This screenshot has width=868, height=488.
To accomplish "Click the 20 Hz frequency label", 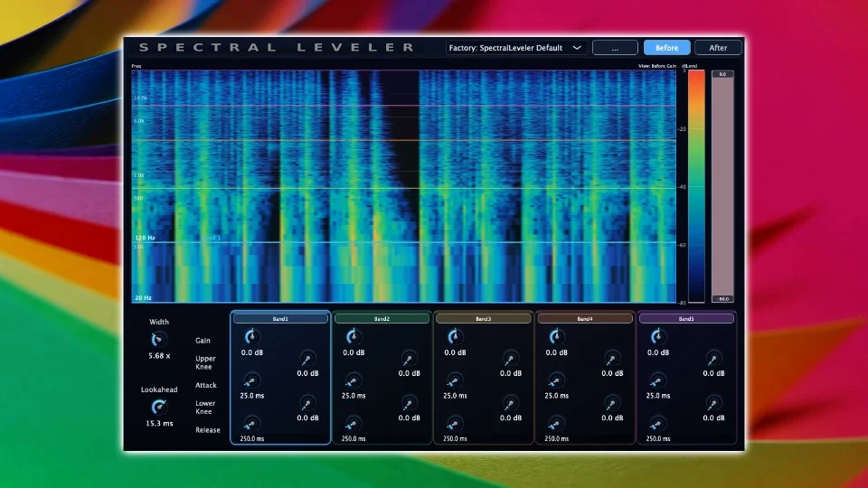I will click(143, 297).
